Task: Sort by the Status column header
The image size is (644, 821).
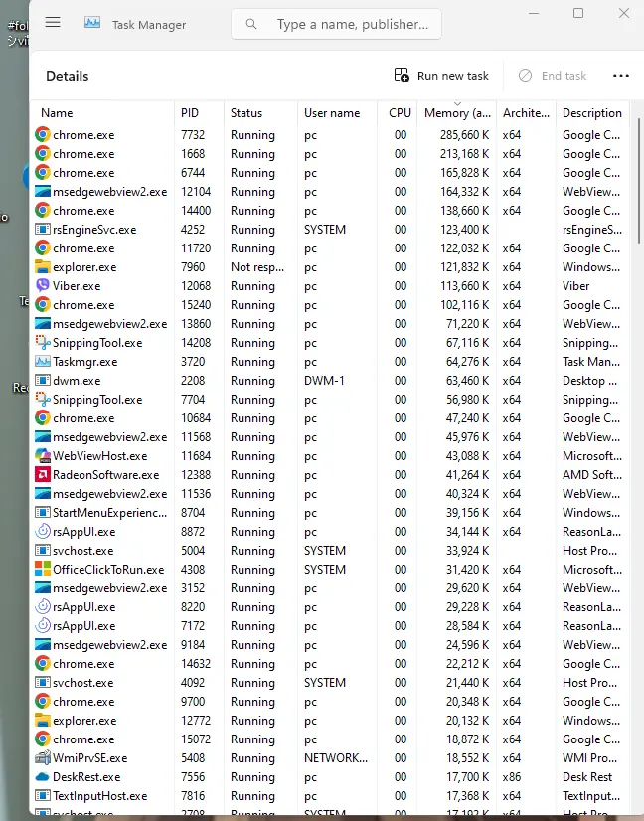Action: 260,113
